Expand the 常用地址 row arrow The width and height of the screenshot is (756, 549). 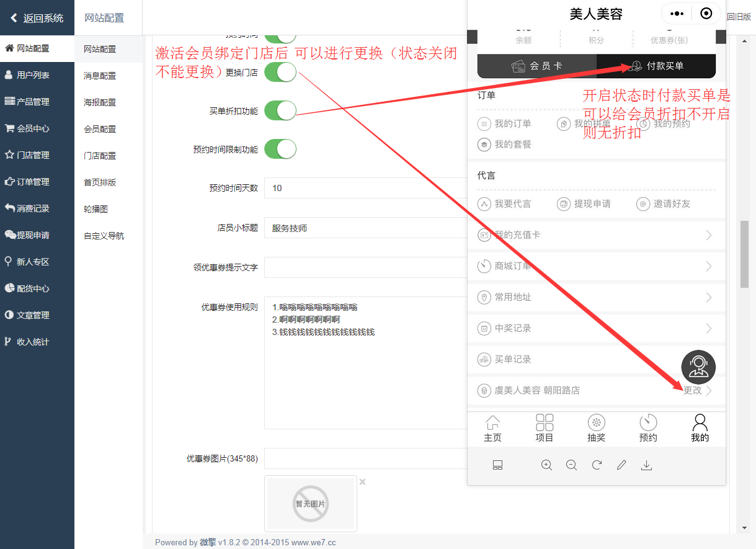[x=709, y=297]
